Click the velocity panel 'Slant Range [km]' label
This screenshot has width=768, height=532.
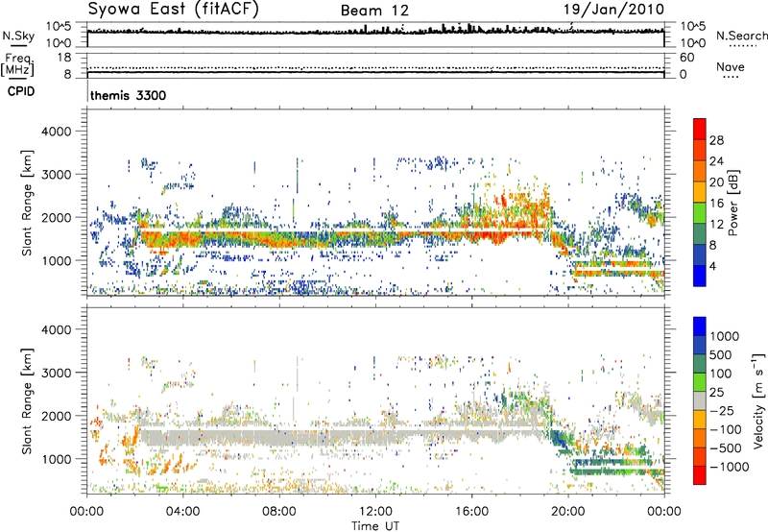point(27,401)
